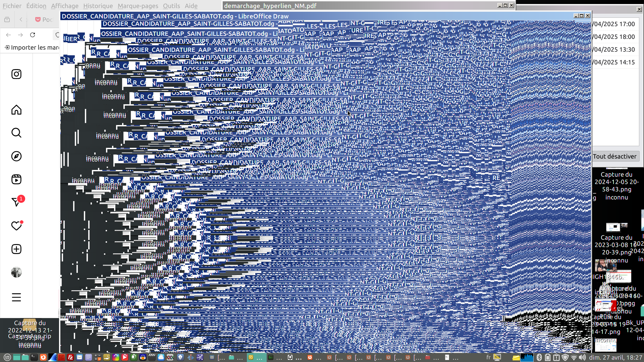Open Instagram Explore compass icon

pyautogui.click(x=16, y=156)
